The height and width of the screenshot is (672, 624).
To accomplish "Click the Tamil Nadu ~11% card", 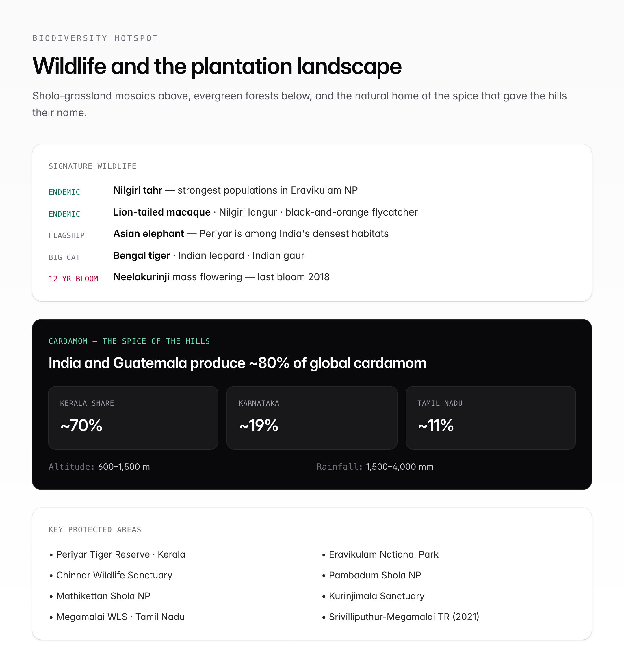I will click(x=491, y=418).
